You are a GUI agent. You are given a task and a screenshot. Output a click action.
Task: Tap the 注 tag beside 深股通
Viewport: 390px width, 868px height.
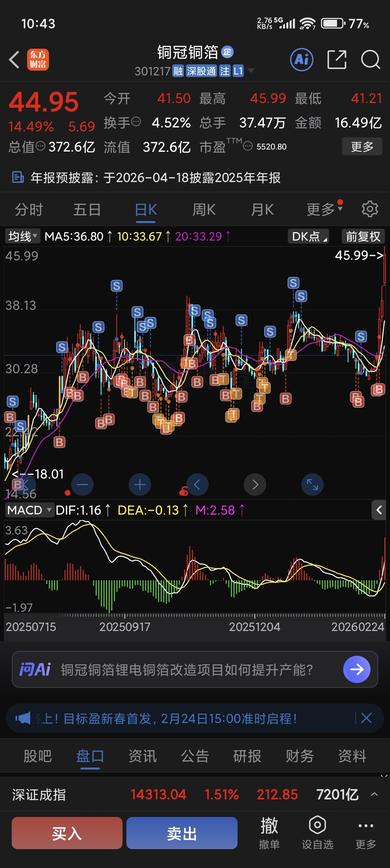point(224,71)
